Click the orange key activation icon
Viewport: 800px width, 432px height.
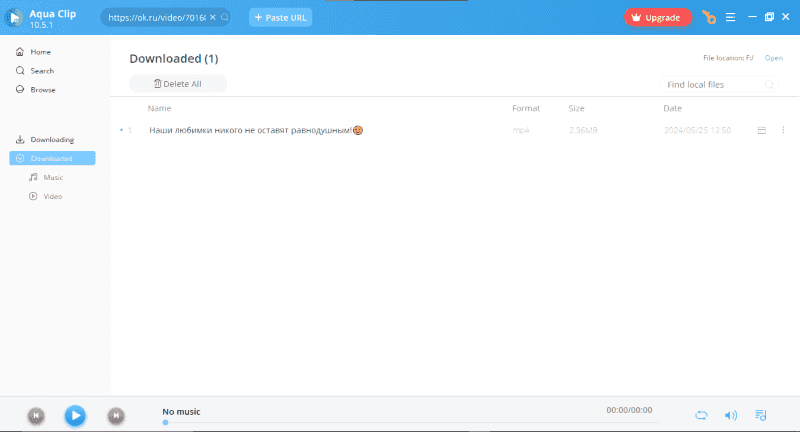[x=709, y=17]
